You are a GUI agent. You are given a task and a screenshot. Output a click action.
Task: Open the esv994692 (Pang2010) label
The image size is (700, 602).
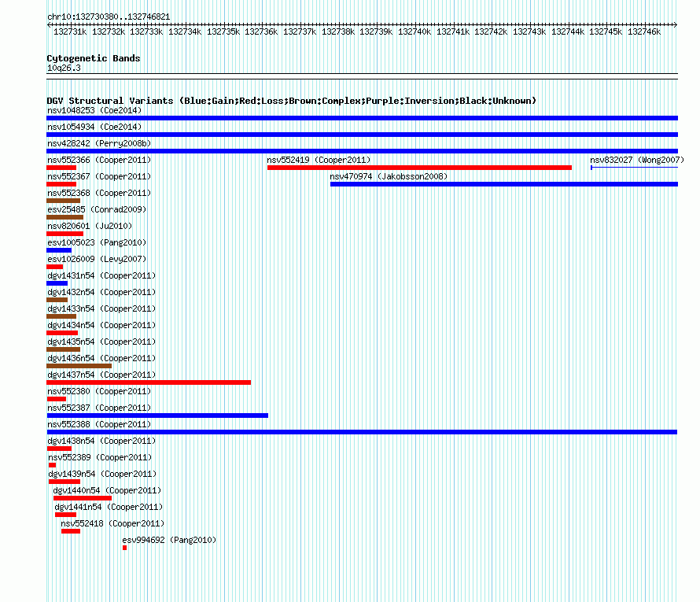(x=169, y=540)
